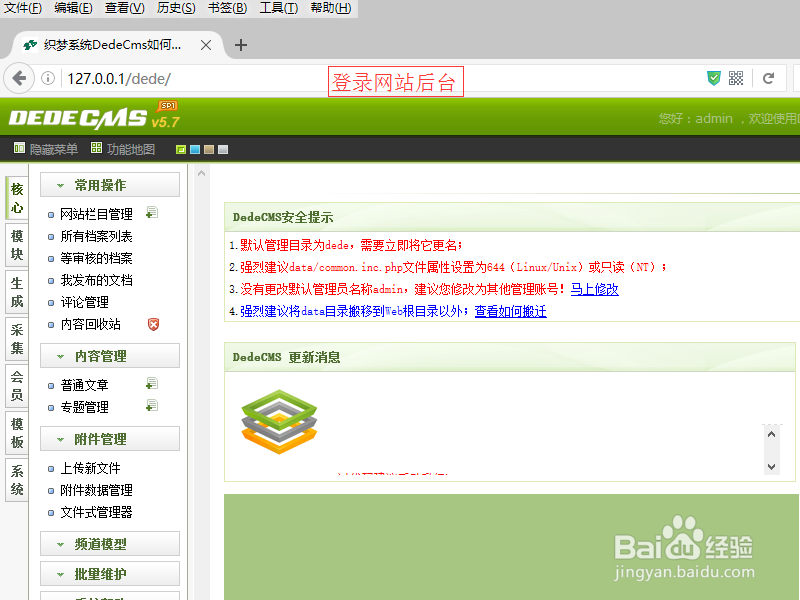Click the site info icon in address bar
The height and width of the screenshot is (600, 800).
[48, 79]
